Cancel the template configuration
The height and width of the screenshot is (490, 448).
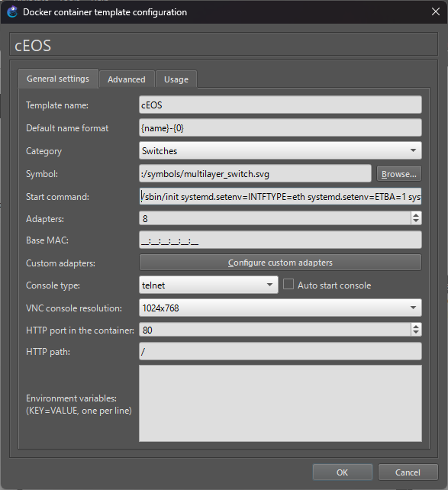408,472
